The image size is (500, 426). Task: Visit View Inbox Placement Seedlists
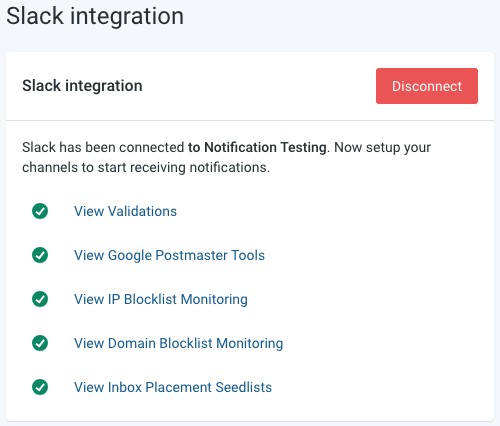pyautogui.click(x=173, y=387)
